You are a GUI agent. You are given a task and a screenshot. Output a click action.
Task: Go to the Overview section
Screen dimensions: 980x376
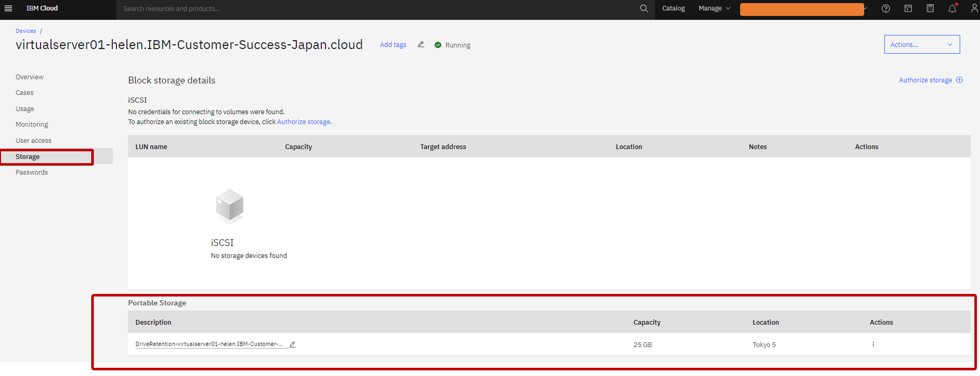point(30,77)
